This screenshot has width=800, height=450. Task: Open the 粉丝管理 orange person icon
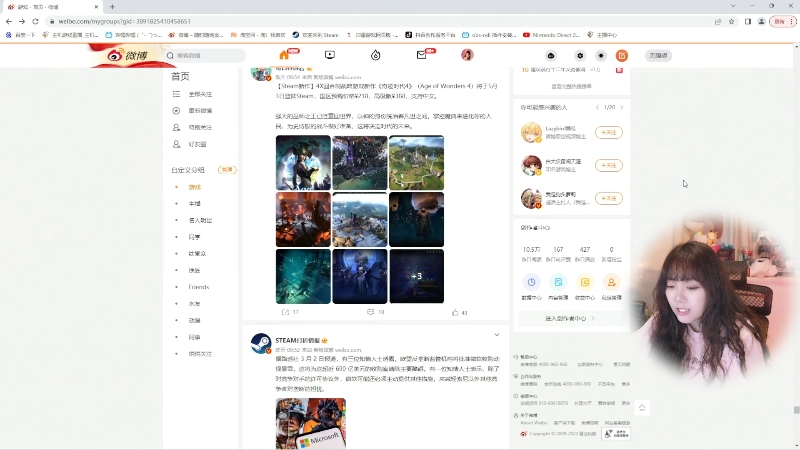click(x=611, y=282)
